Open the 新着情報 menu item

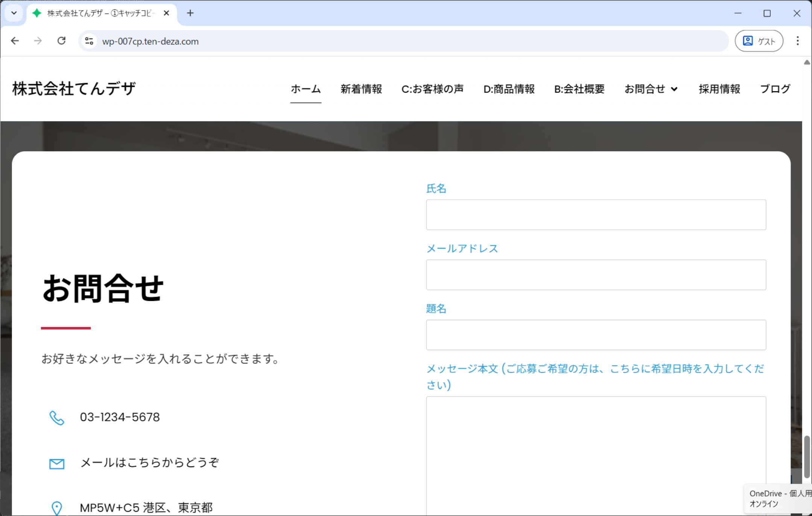point(361,89)
